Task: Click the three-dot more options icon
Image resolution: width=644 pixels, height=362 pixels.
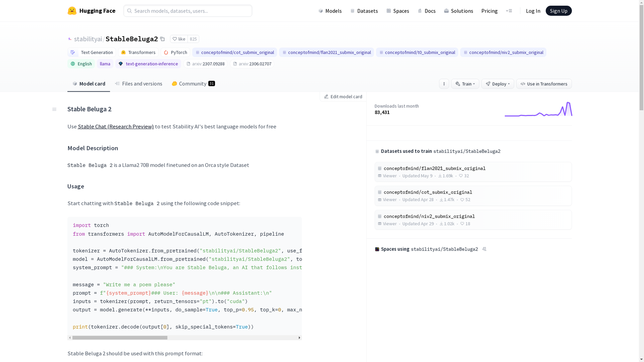Action: tap(444, 84)
